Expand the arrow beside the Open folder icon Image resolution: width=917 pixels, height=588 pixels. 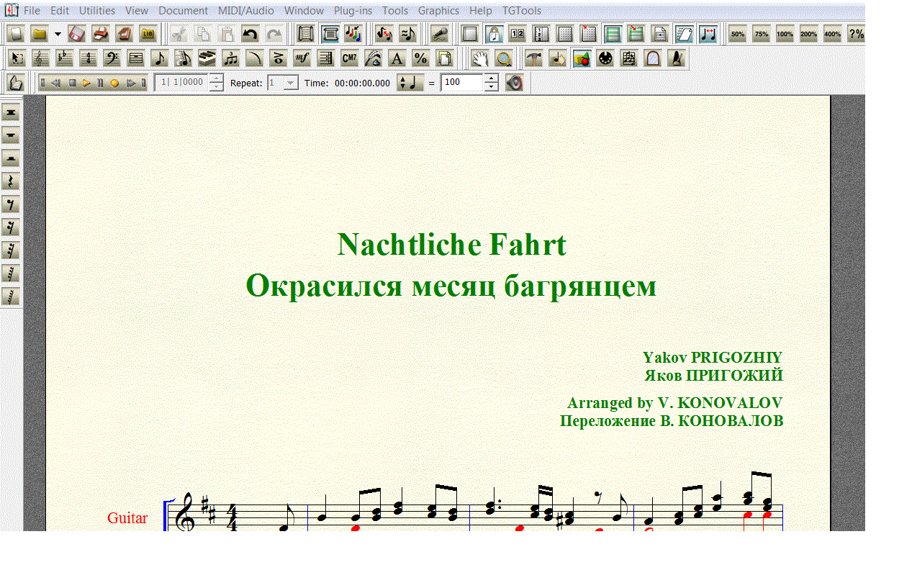[x=58, y=34]
